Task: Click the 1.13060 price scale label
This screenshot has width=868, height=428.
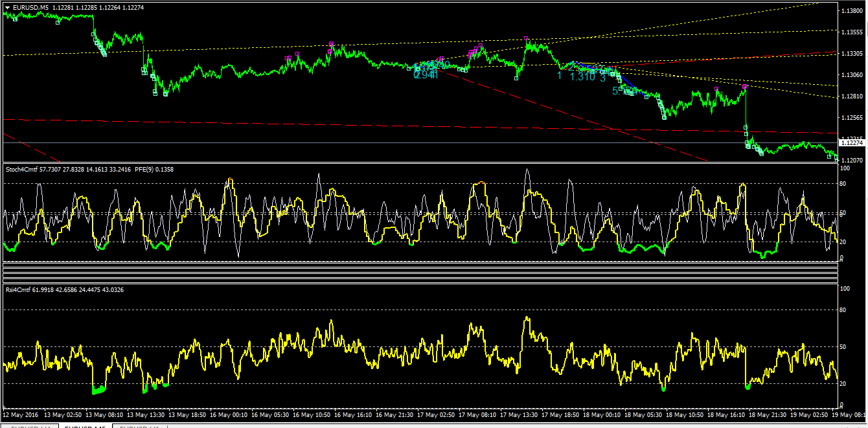Action: click(853, 75)
